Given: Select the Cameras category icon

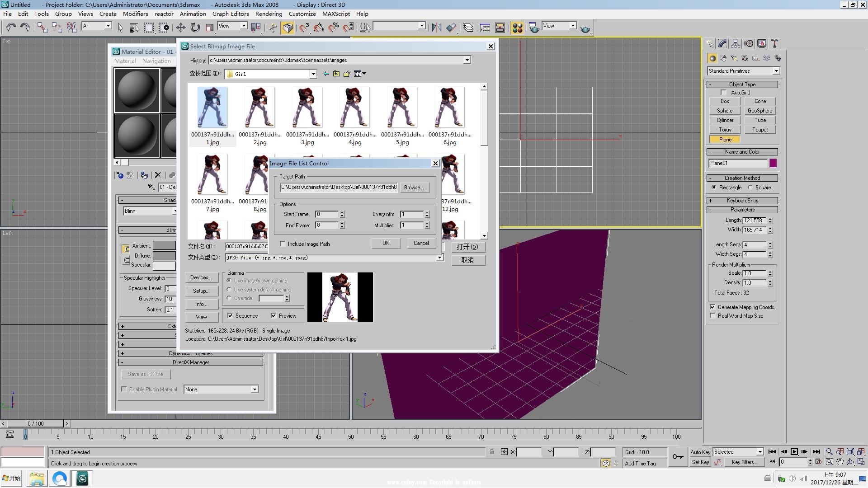Looking at the screenshot, I should (x=745, y=58).
